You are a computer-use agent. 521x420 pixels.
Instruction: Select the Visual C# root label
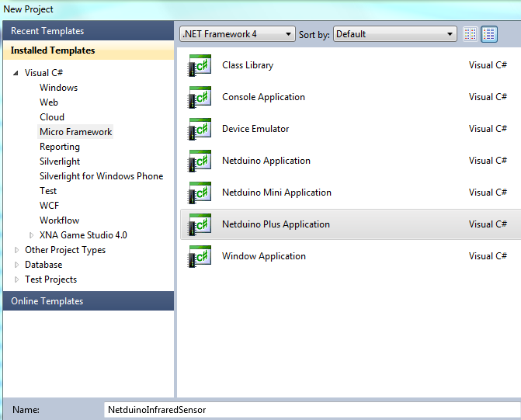43,73
